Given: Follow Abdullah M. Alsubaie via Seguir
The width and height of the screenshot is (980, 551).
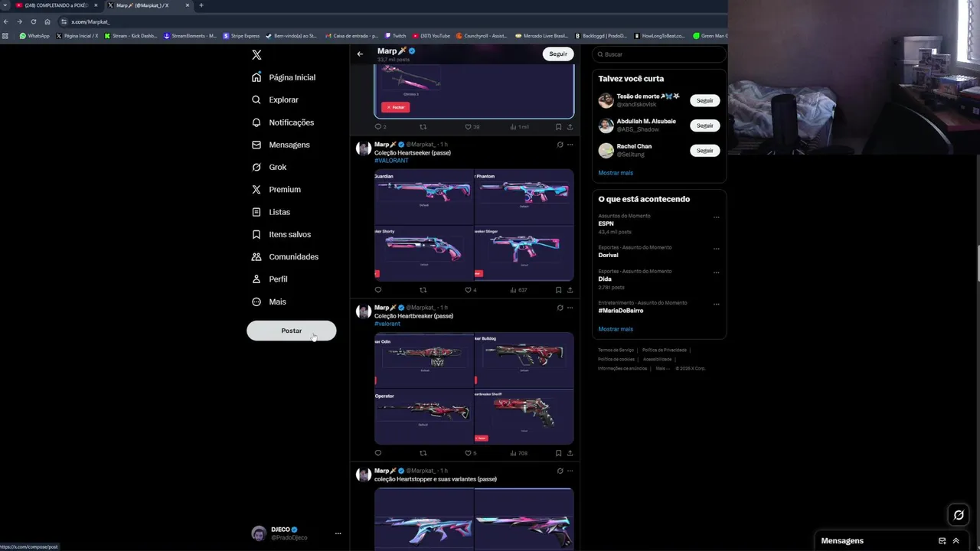Looking at the screenshot, I should pos(704,126).
